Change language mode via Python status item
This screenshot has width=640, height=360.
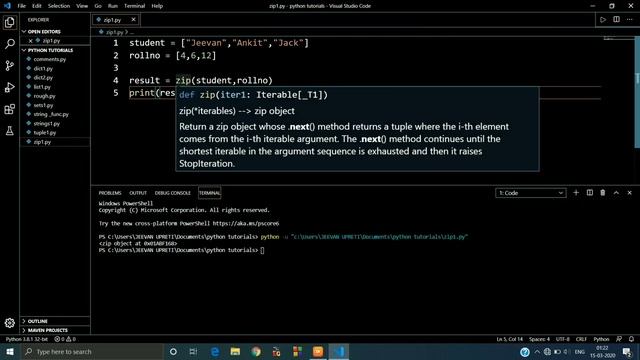click(x=601, y=339)
